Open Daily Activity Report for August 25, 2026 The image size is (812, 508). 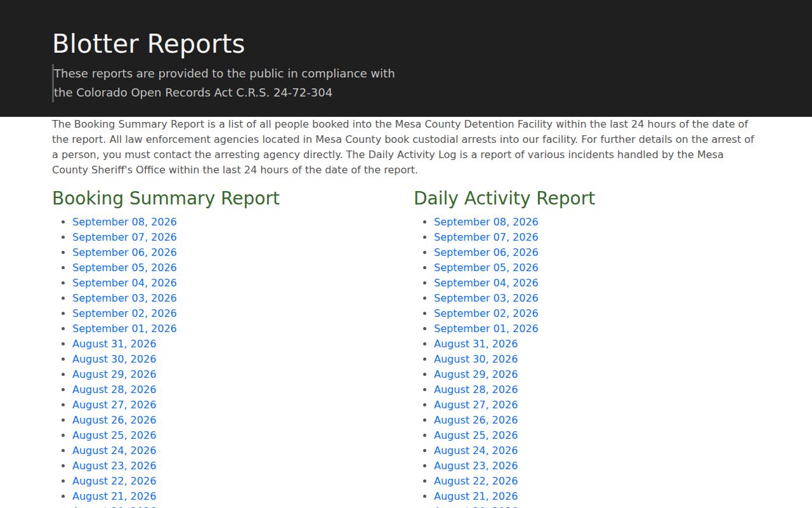[476, 435]
